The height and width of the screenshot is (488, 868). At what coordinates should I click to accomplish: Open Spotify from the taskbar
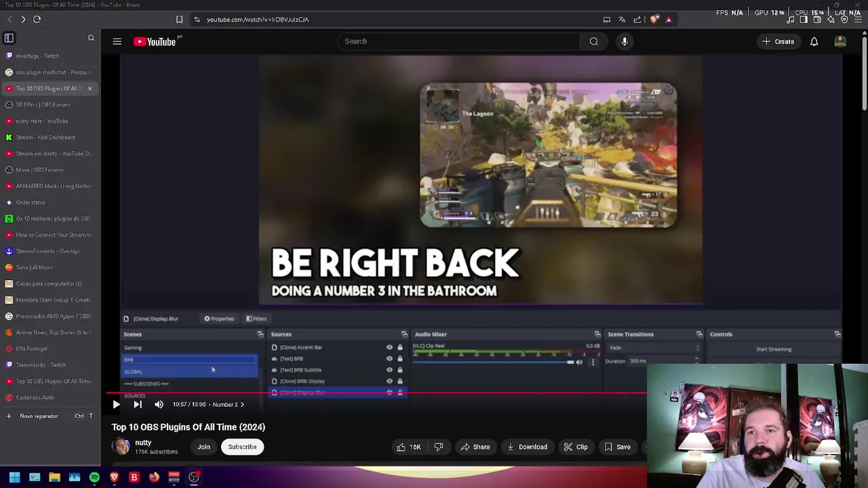pos(94,477)
